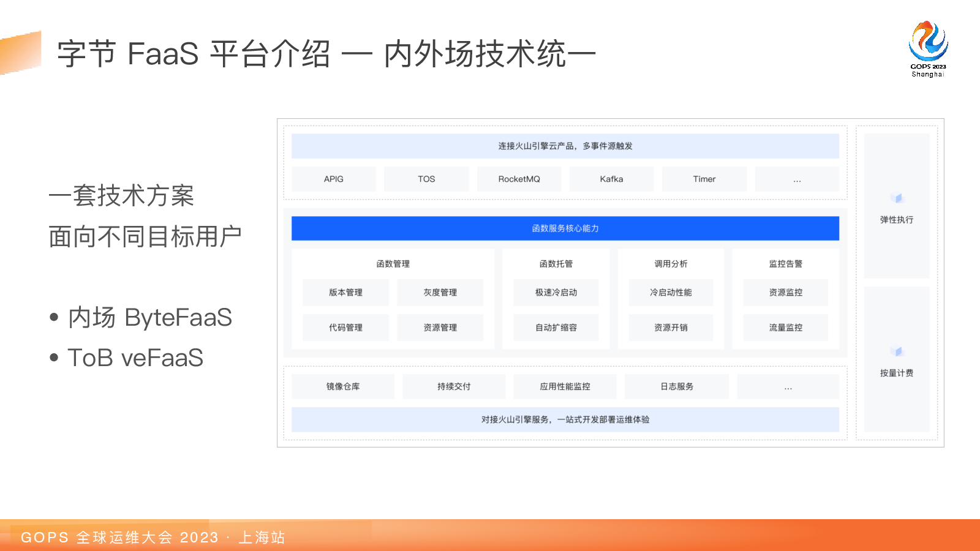Click the 函数托管 heading
The height and width of the screenshot is (551, 980).
coord(556,264)
